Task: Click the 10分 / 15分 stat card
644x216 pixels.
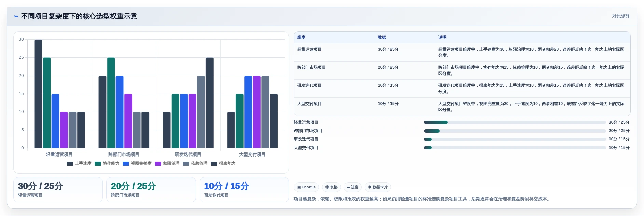Action: 244,190
